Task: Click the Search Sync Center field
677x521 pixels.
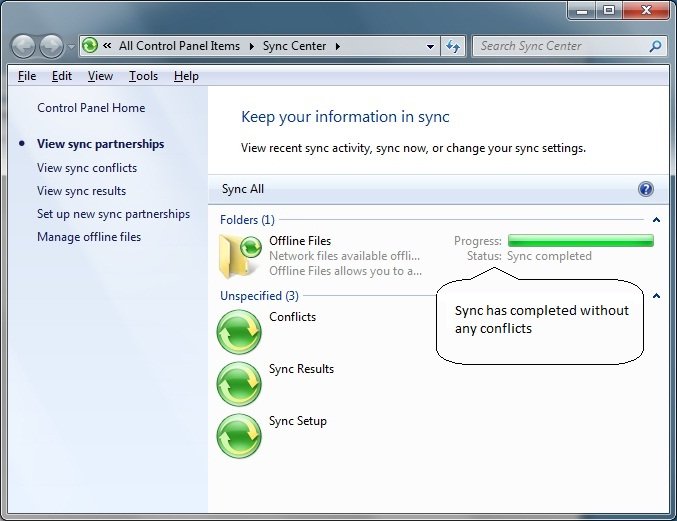Action: click(x=560, y=46)
